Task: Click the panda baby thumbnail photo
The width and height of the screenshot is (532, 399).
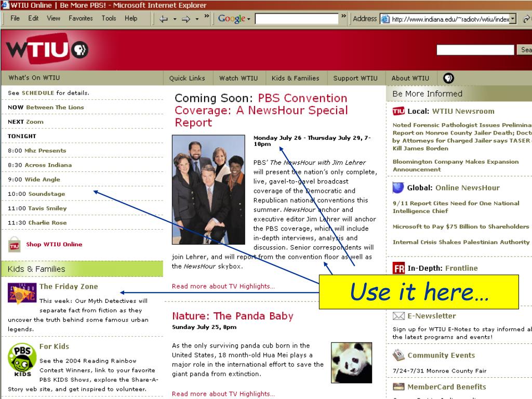Action: click(x=352, y=363)
